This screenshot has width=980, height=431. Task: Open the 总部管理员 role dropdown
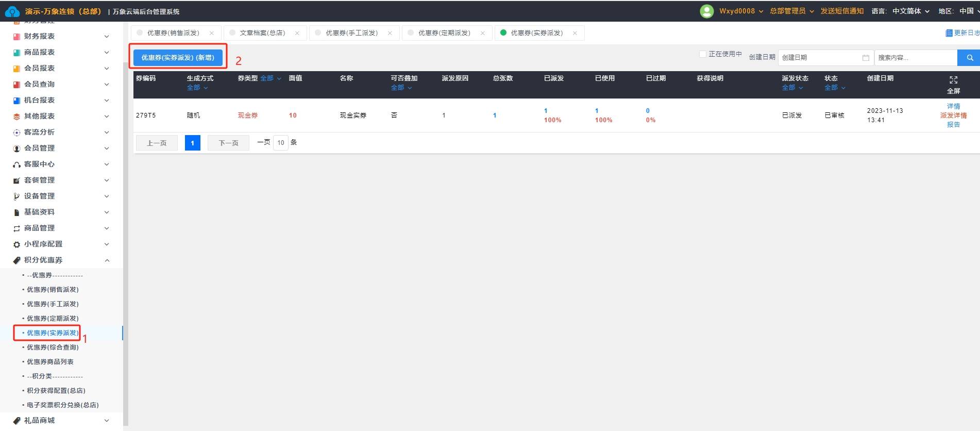pyautogui.click(x=792, y=11)
